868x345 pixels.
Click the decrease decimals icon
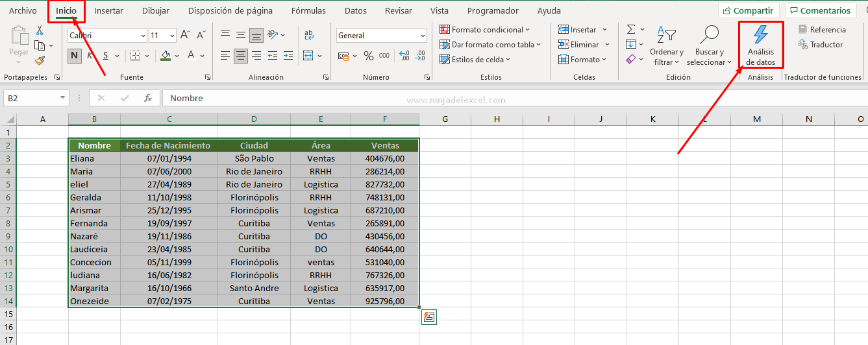point(420,56)
